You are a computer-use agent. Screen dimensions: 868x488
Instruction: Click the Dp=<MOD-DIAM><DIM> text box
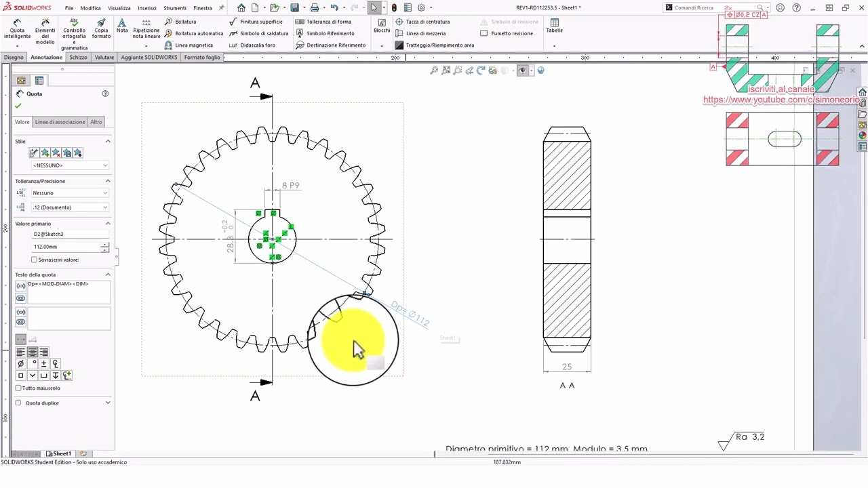click(68, 292)
